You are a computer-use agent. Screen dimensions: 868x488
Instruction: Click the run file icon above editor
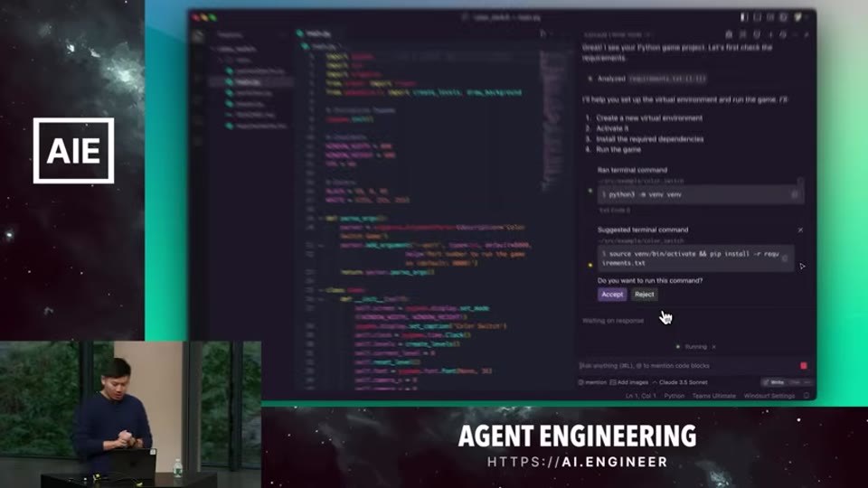[x=542, y=33]
